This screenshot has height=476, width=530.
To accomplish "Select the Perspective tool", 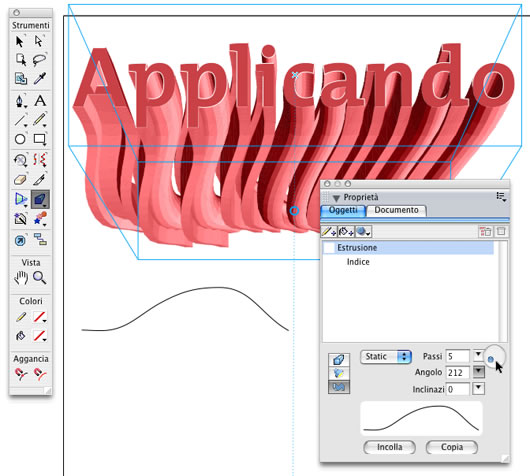I will pos(21,199).
